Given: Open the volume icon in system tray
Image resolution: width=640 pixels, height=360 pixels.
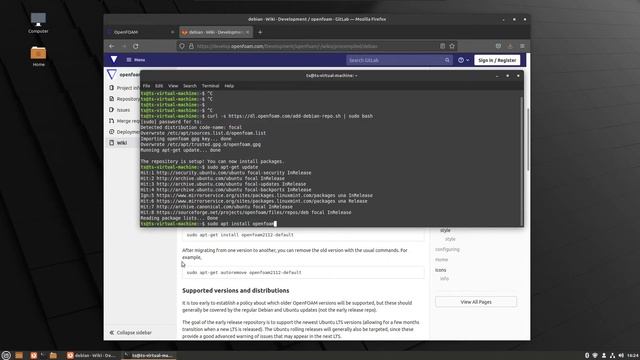Looking at the screenshot, I should coord(621,356).
